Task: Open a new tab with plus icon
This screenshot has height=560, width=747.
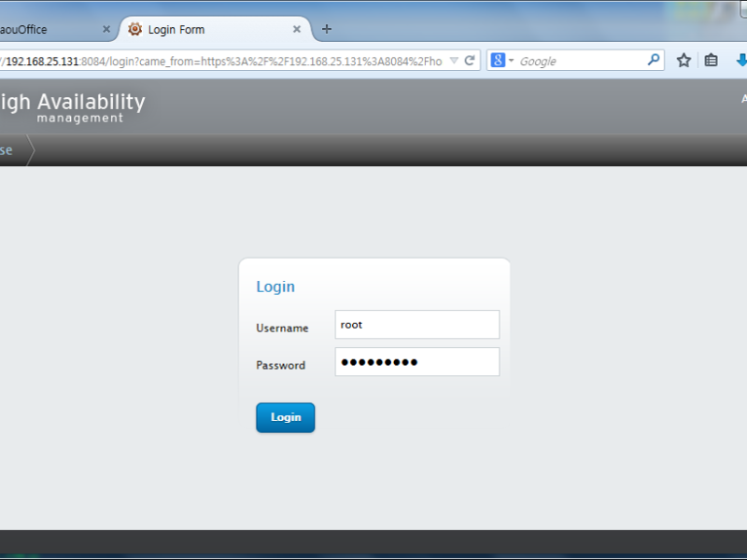Action: (326, 29)
